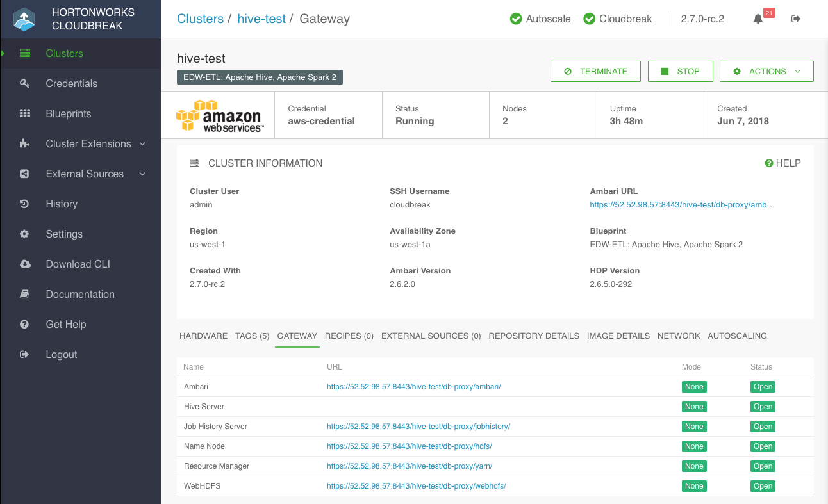Switch to the AUTOSCALING tab
Screen dimensions: 828x504
(x=737, y=336)
